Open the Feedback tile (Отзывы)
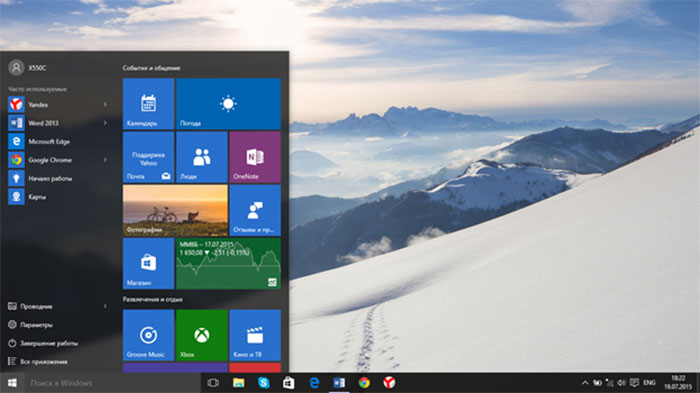 [255, 210]
